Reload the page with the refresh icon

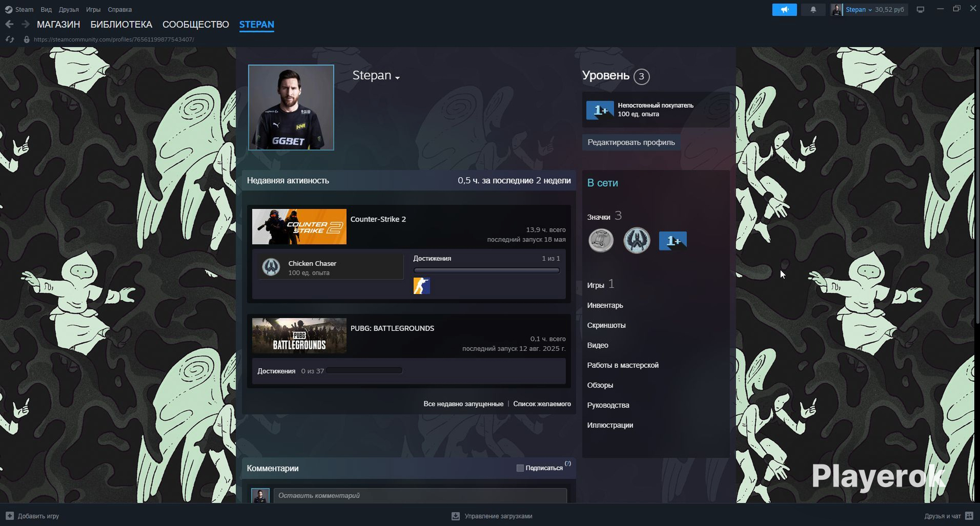pos(9,39)
